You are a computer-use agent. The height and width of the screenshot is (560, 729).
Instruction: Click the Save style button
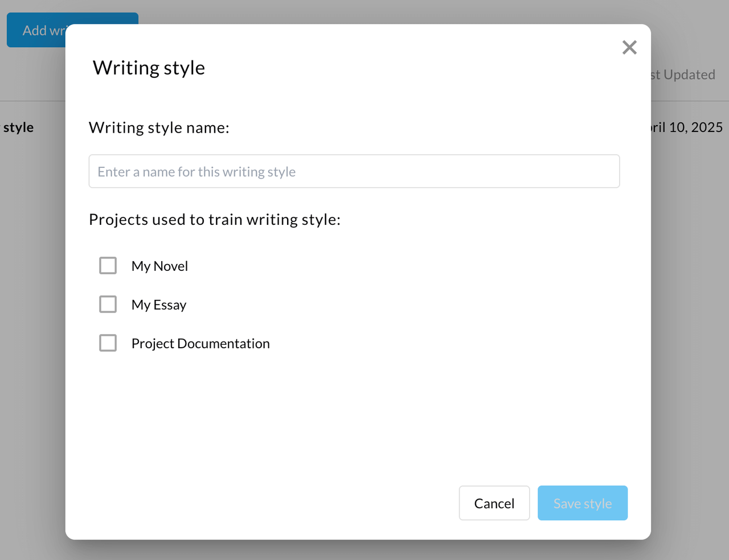pyautogui.click(x=582, y=503)
